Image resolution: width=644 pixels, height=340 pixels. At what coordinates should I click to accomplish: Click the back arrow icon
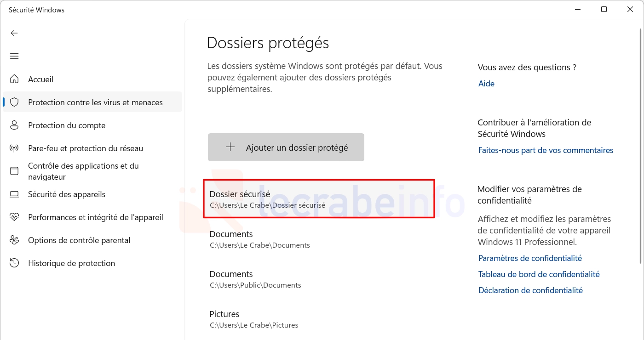point(14,33)
